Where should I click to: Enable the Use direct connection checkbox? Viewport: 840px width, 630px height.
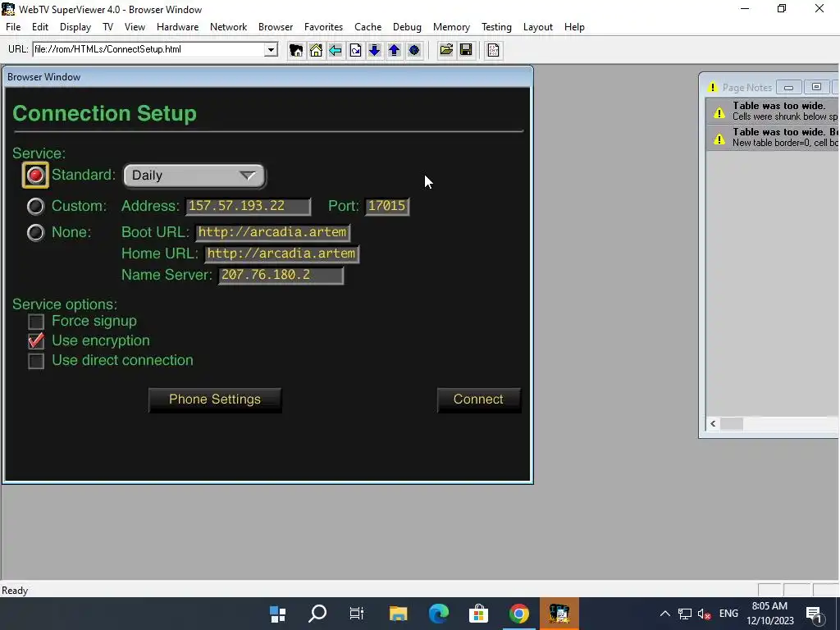(x=36, y=361)
